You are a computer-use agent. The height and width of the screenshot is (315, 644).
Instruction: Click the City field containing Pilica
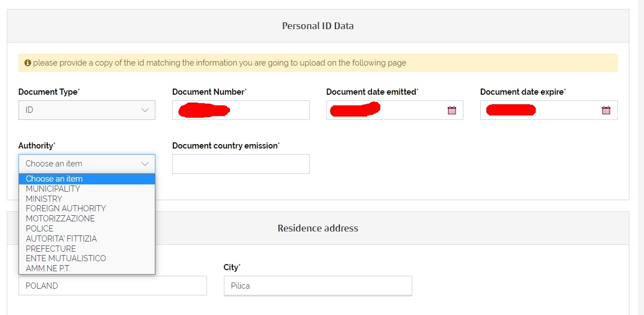[318, 285]
